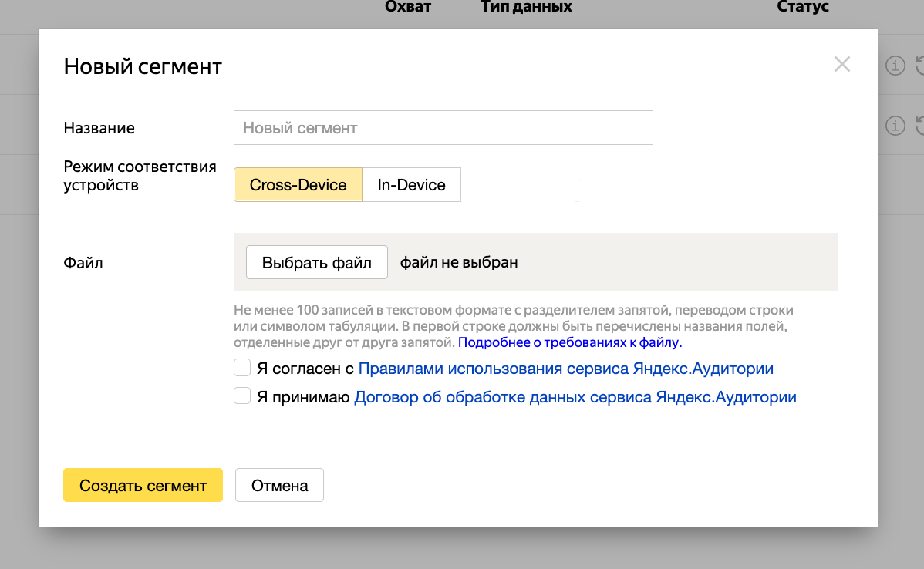The width and height of the screenshot is (924, 569).
Task: Switch to In-Device matching mode
Action: point(411,184)
